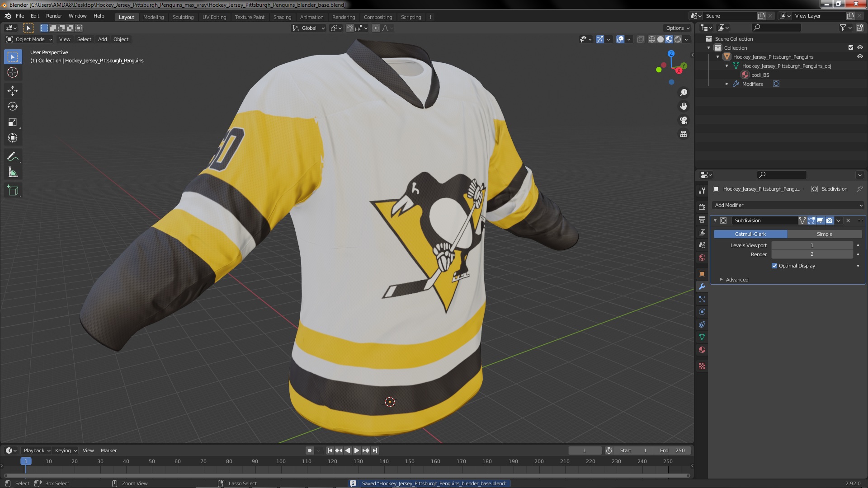Activate the Scale tool

(x=13, y=122)
